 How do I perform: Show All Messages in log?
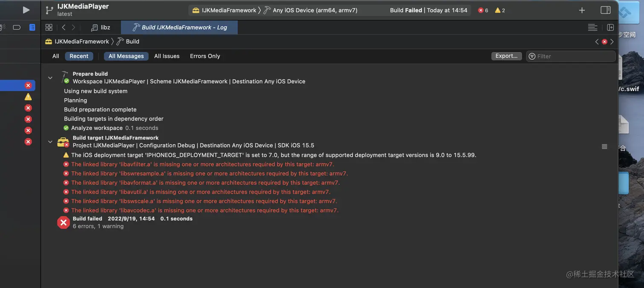[x=126, y=56]
